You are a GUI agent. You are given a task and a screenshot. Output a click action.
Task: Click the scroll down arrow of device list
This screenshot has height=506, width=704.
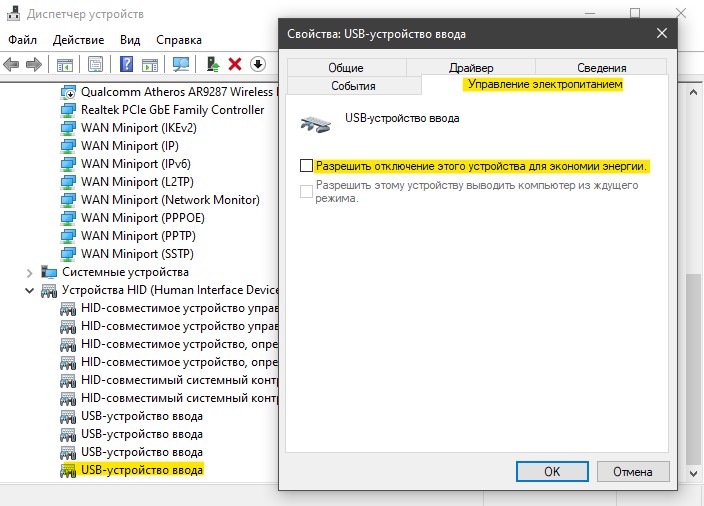click(x=693, y=474)
